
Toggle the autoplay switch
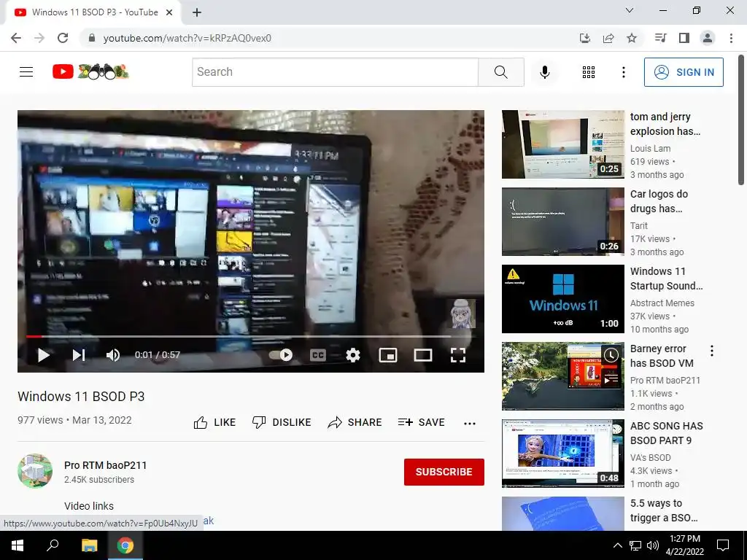(281, 355)
